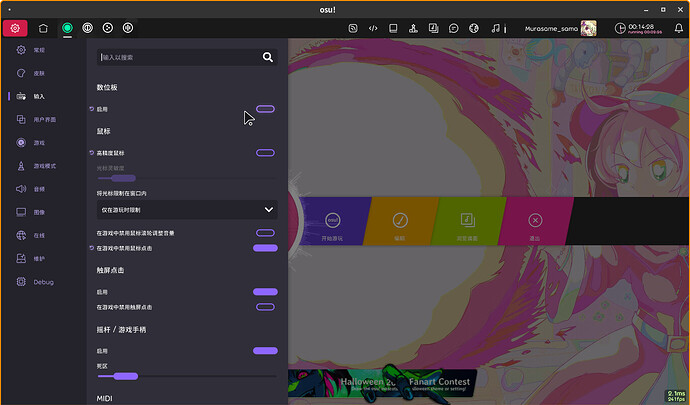Toggle the 数位板 启用 tablet switch
This screenshot has height=405, width=690.
pos(265,109)
